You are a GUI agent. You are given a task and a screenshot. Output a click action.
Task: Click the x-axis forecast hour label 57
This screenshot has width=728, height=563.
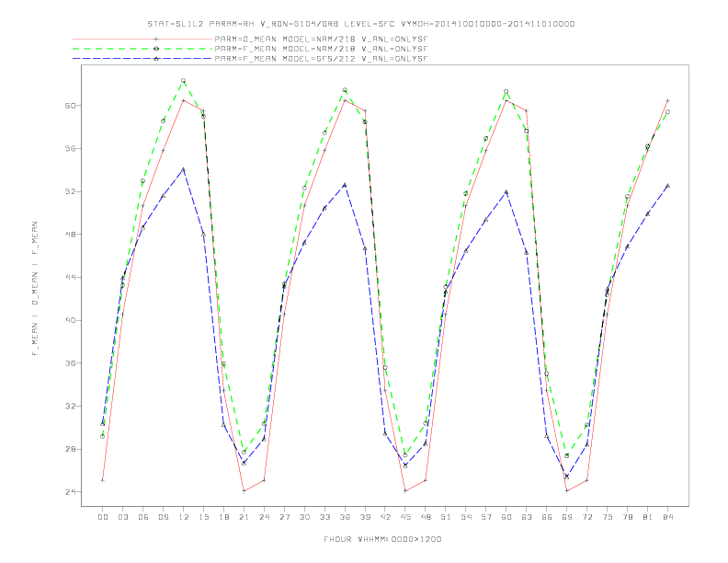click(486, 517)
